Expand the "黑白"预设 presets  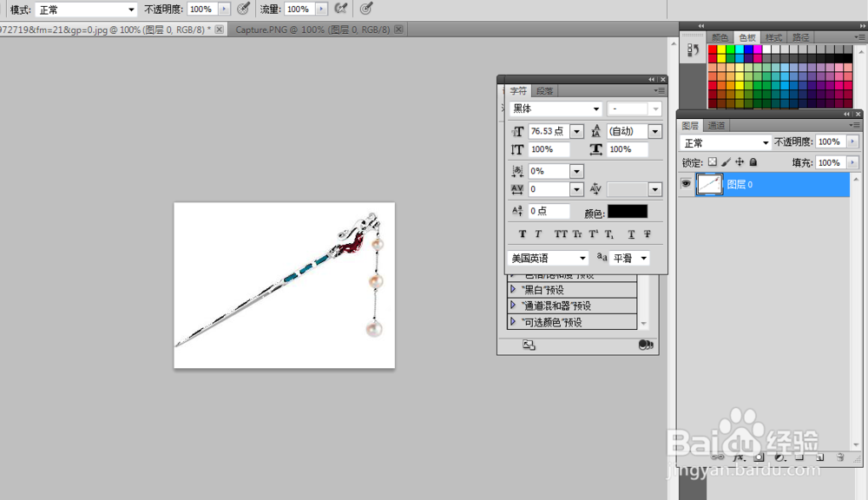coord(513,289)
